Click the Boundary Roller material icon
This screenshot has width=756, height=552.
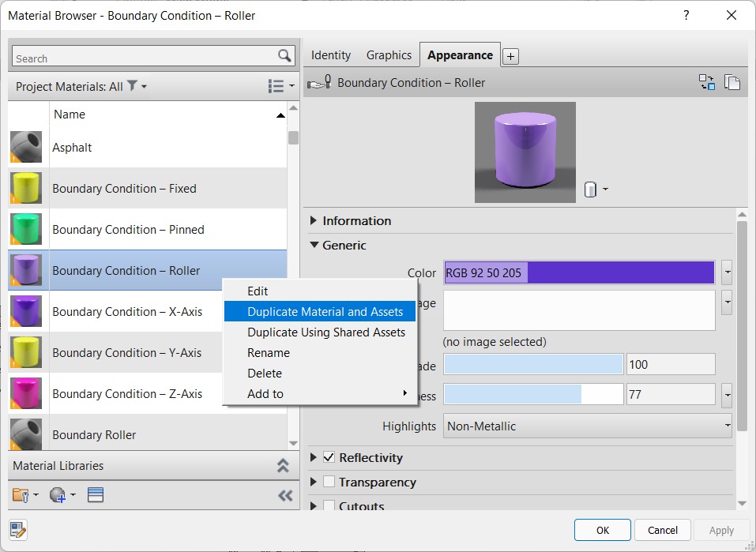pyautogui.click(x=26, y=434)
